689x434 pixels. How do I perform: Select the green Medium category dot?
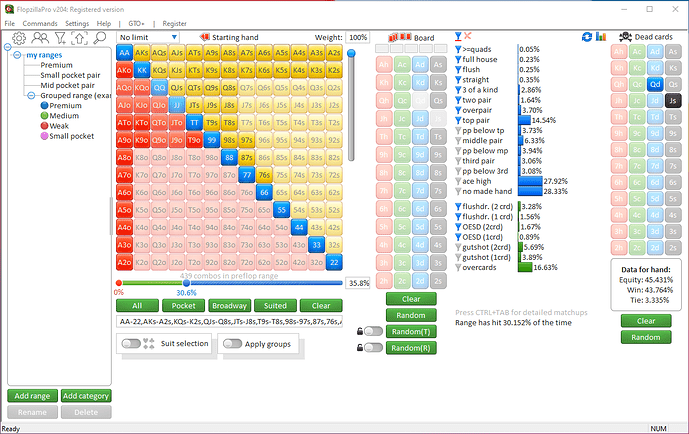(44, 116)
